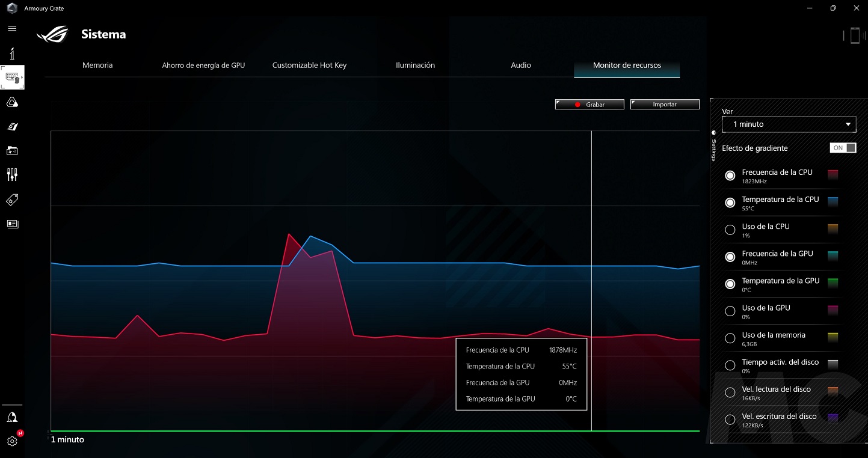Switch to the Iluminación tab

coord(415,66)
